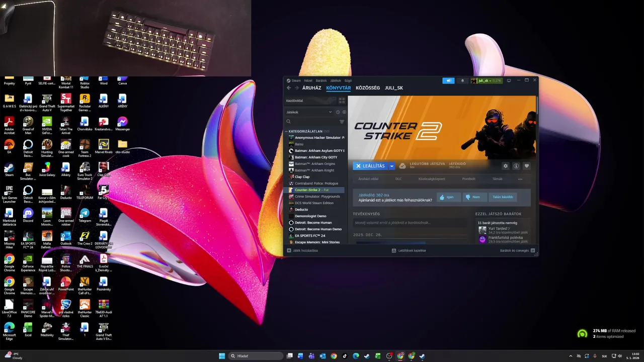Image resolution: width=644 pixels, height=362 pixels.
Task: Open the Team Fortress 2 desktop shortcut
Action: (x=85, y=148)
